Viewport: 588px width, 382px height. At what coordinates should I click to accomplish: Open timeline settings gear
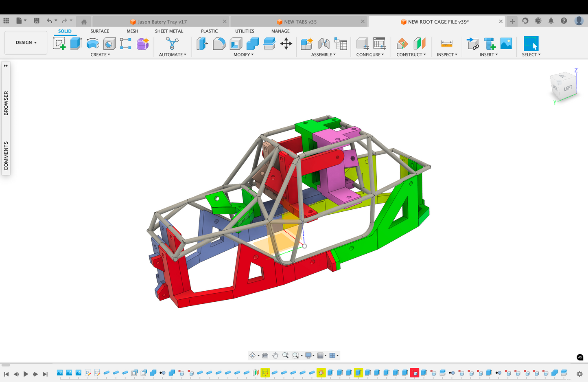(x=579, y=373)
